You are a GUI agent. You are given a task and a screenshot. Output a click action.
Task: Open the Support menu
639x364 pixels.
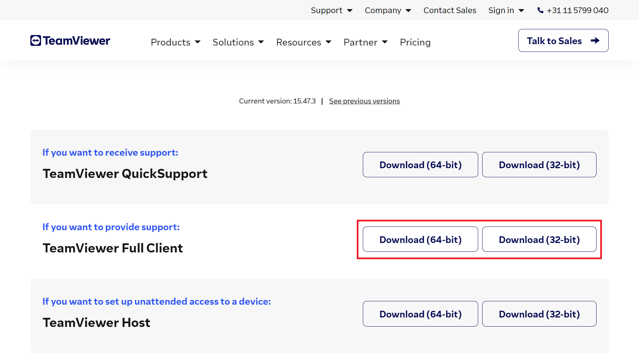pos(332,10)
